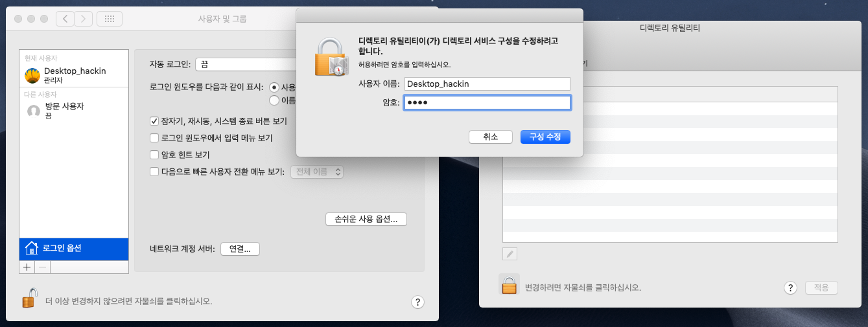Screen dimensions: 868x327
Task: Click the 사용자 및 그룹 window title
Action: [x=222, y=19]
